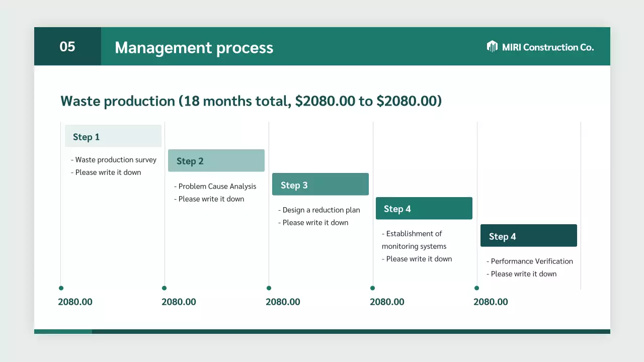Select the Establishment of monitoring systems text
The image size is (644, 362).
pos(414,240)
